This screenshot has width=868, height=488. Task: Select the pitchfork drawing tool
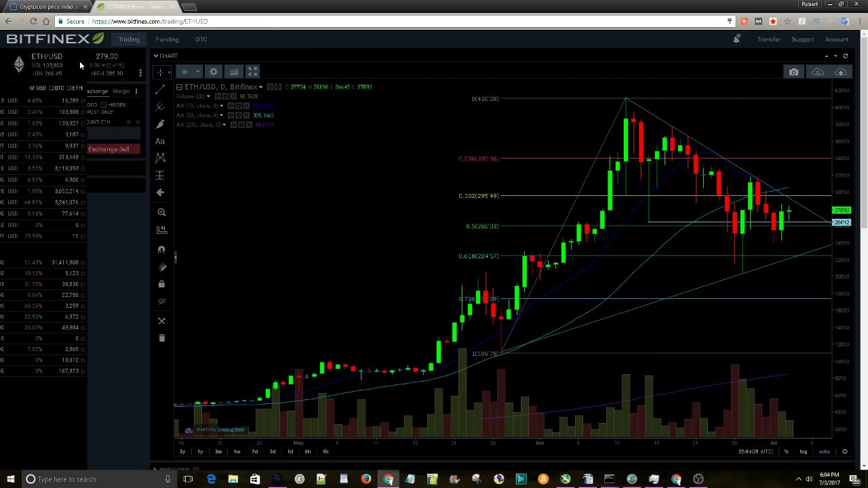pyautogui.click(x=160, y=106)
